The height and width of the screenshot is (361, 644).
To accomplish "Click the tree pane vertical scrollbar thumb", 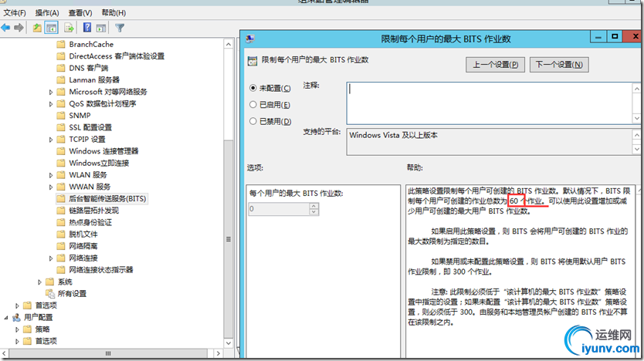I will pos(229,239).
